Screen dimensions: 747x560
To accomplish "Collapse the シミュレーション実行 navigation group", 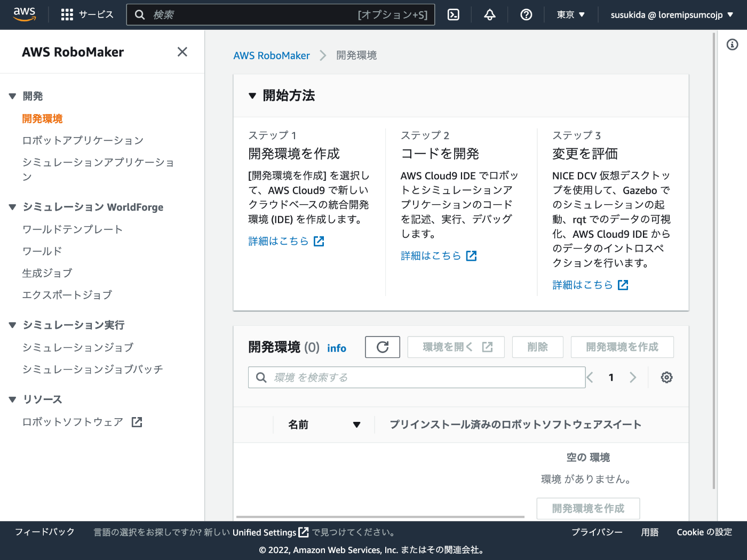I will pyautogui.click(x=13, y=325).
